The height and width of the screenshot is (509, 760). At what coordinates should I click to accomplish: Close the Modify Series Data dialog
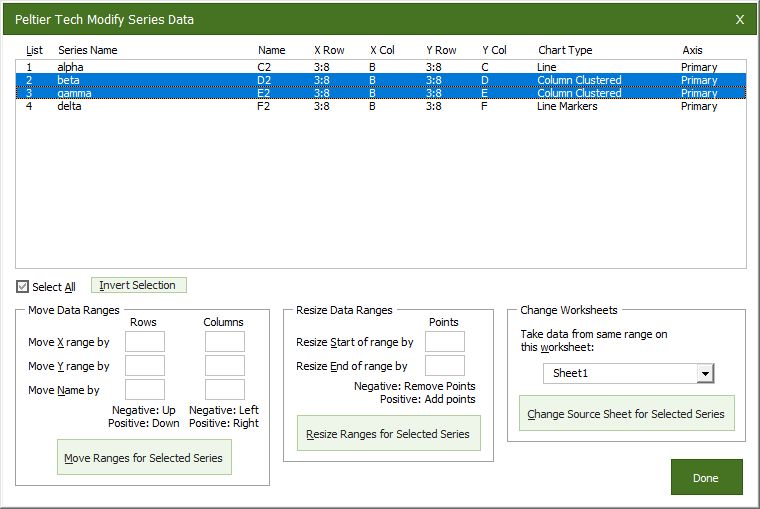click(740, 19)
